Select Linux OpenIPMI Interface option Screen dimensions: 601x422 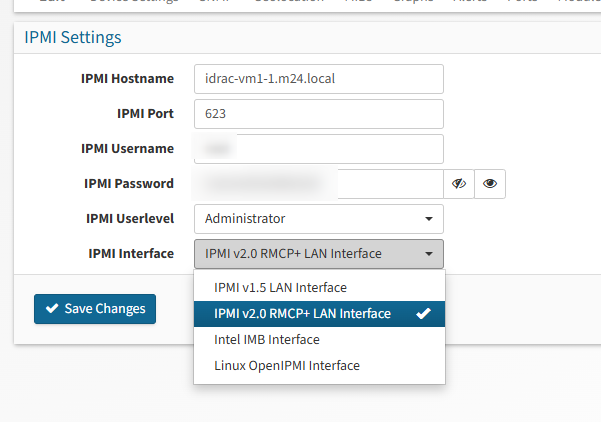(x=287, y=366)
